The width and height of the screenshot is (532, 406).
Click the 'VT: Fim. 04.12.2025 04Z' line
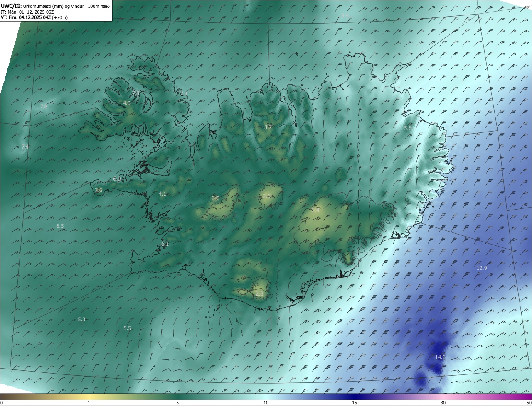[x=26, y=17]
